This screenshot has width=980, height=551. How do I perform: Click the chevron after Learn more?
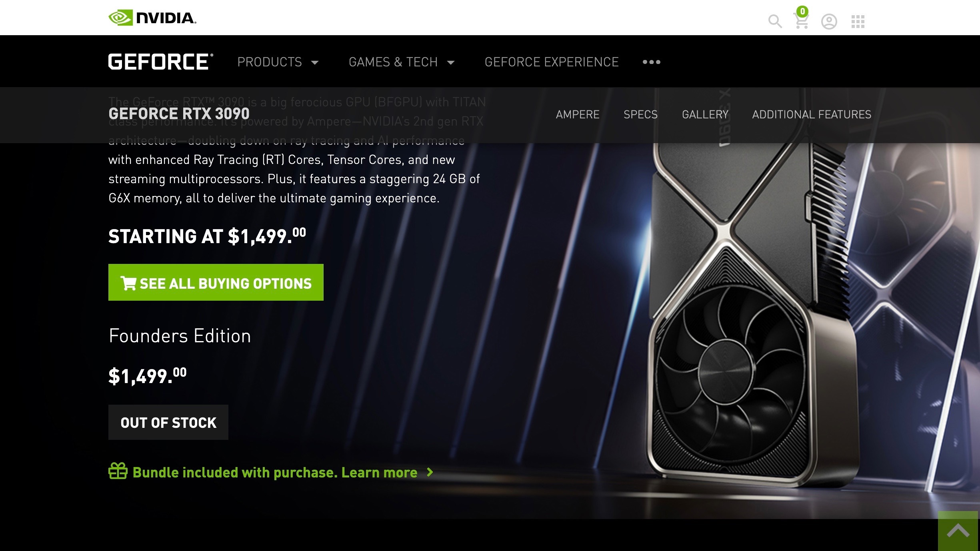coord(430,472)
